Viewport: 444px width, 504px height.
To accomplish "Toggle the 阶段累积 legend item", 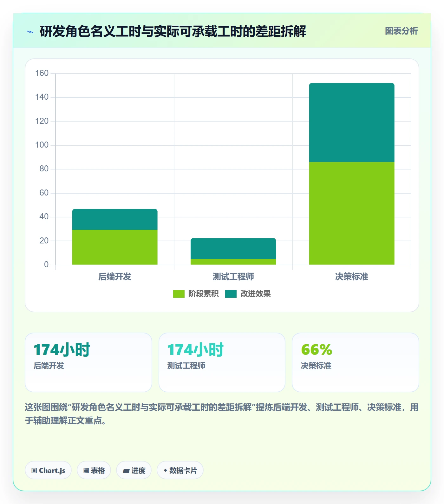I will coord(196,294).
